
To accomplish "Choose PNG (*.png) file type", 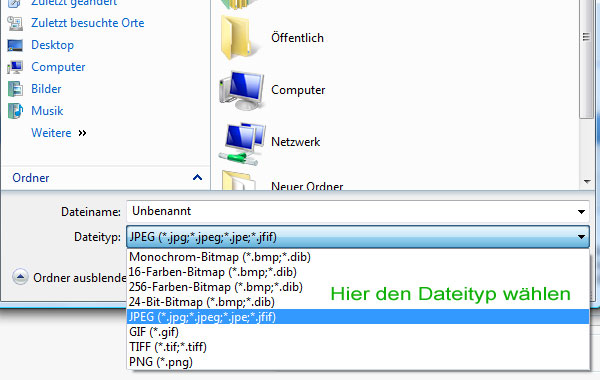I will point(358,362).
